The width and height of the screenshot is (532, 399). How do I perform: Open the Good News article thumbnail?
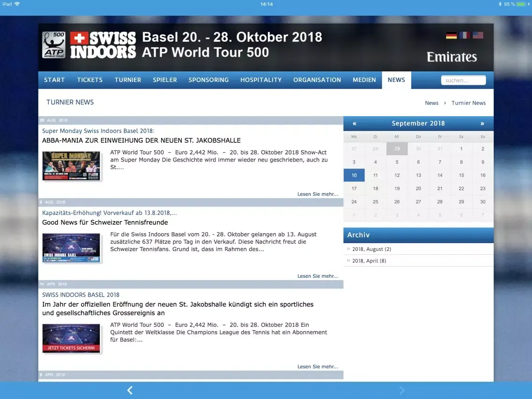coord(71,248)
